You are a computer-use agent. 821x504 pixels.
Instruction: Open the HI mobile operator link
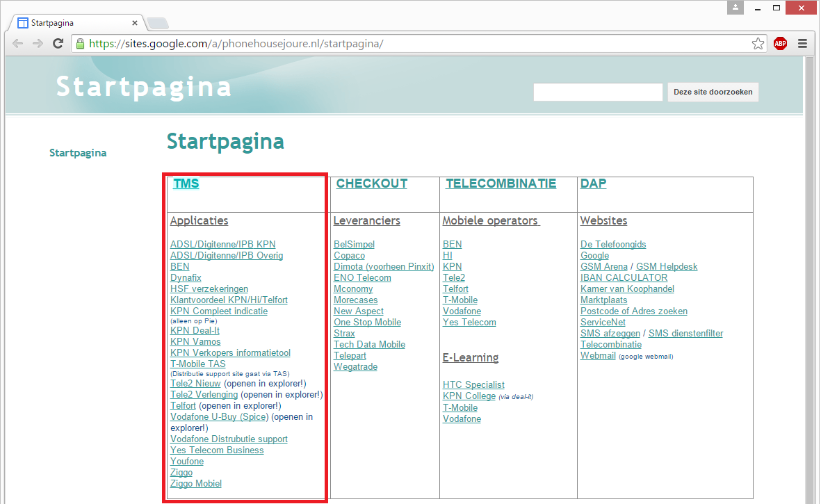448,255
